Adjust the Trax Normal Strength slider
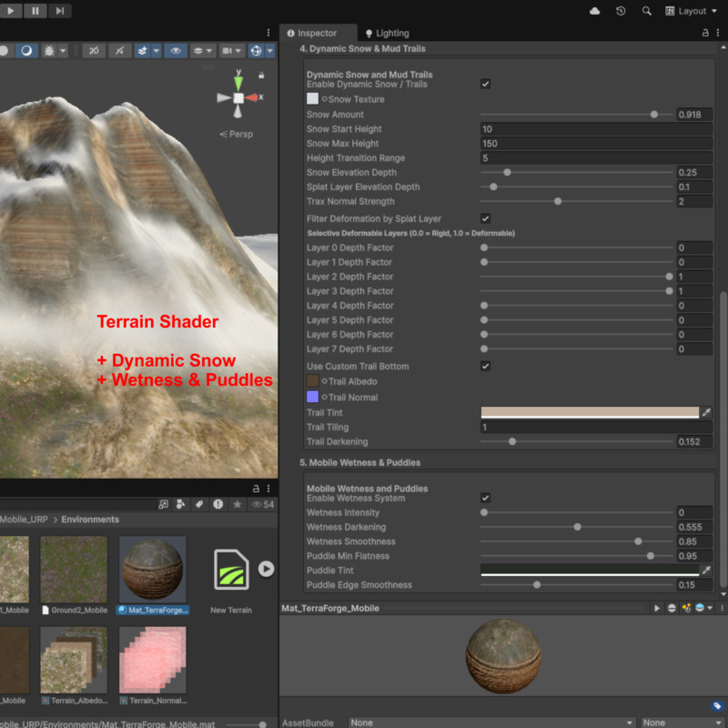The image size is (728, 728). pyautogui.click(x=576, y=201)
